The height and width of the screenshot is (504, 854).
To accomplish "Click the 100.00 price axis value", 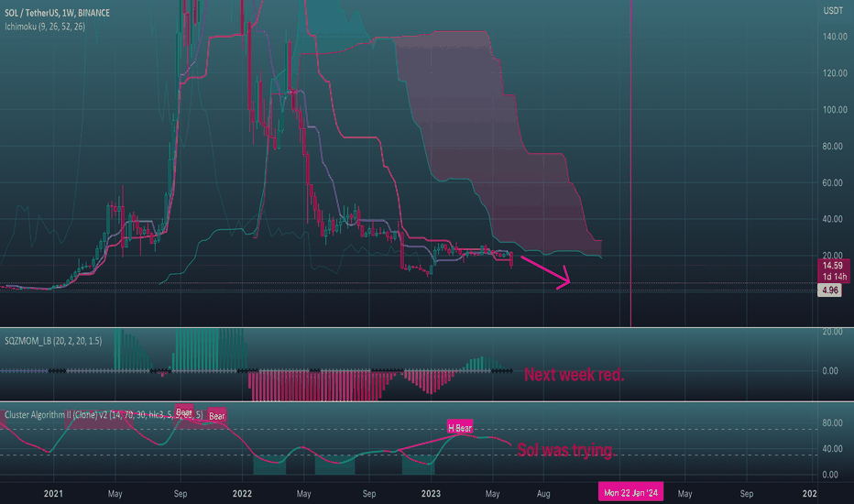I will tap(835, 110).
